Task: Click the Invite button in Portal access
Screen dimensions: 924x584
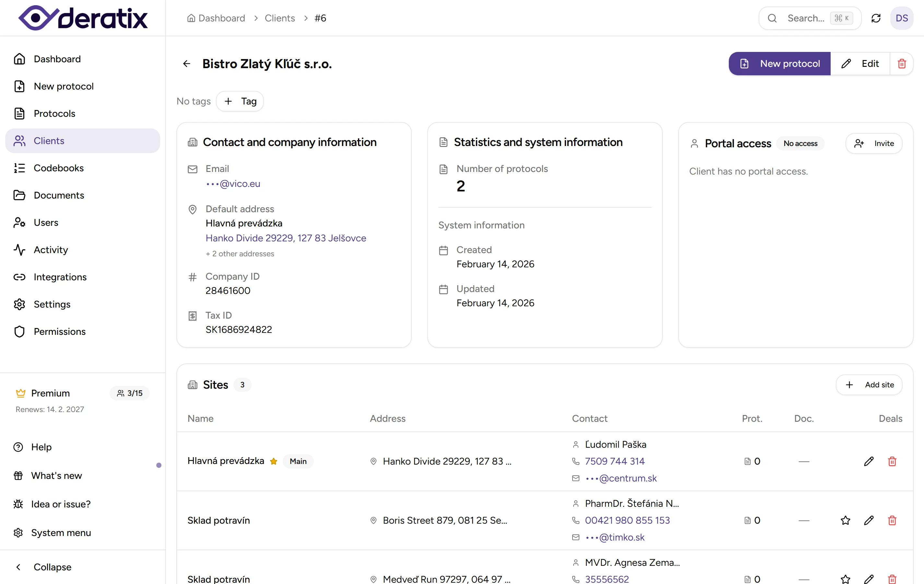Action: point(873,143)
